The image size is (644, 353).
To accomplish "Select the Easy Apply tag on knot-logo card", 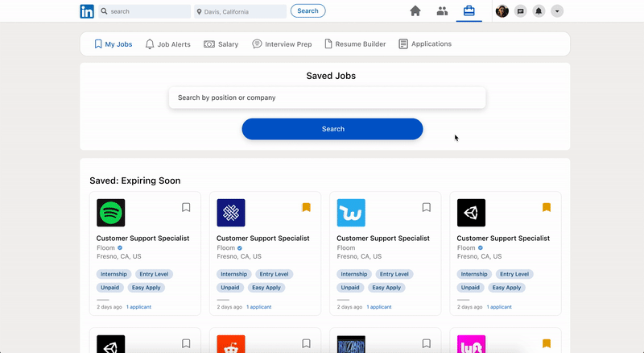I will pos(266,288).
